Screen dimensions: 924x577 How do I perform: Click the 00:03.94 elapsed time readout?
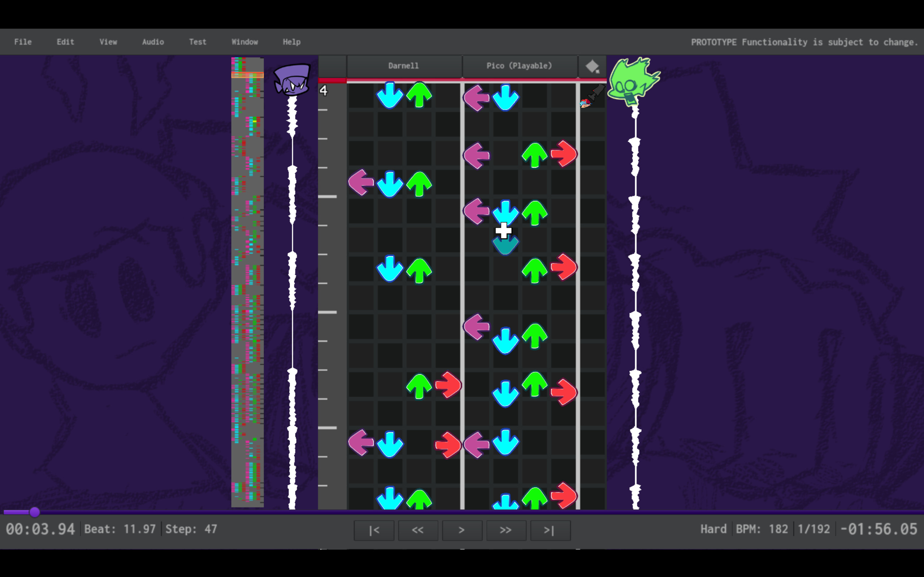click(x=40, y=529)
